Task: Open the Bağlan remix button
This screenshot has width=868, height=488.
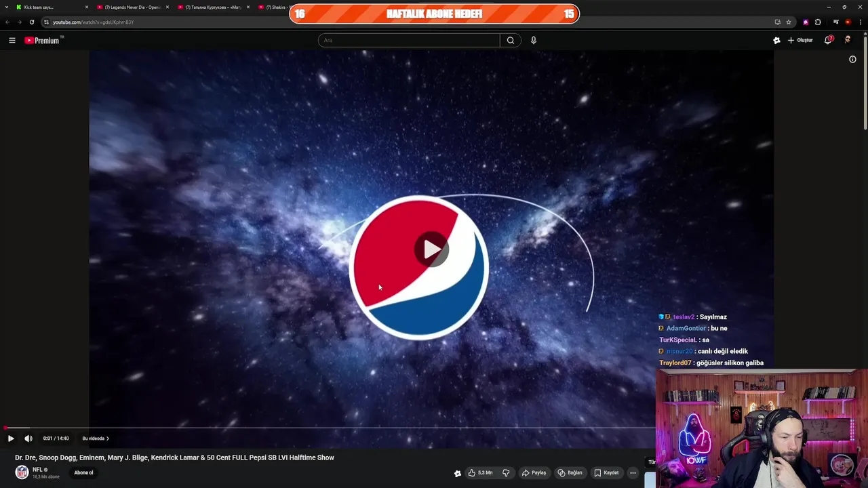Action: pyautogui.click(x=570, y=472)
